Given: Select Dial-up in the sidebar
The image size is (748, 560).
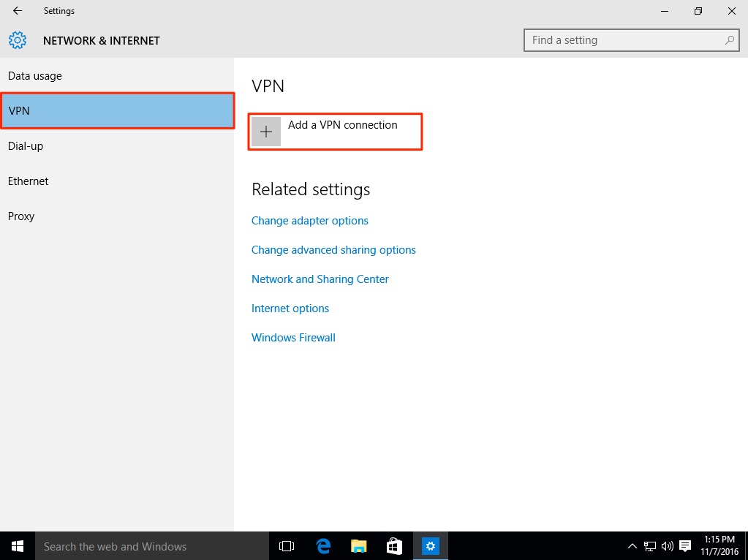Looking at the screenshot, I should (26, 146).
